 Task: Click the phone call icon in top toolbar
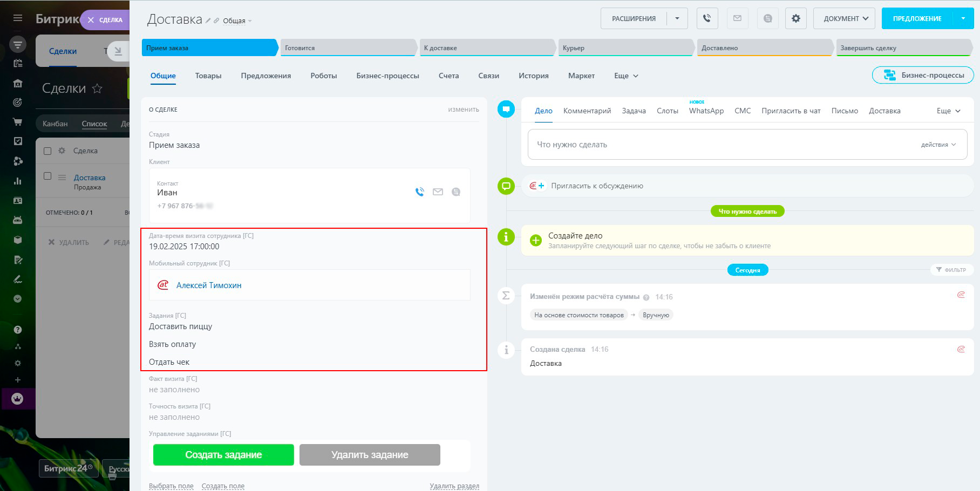coord(707,18)
